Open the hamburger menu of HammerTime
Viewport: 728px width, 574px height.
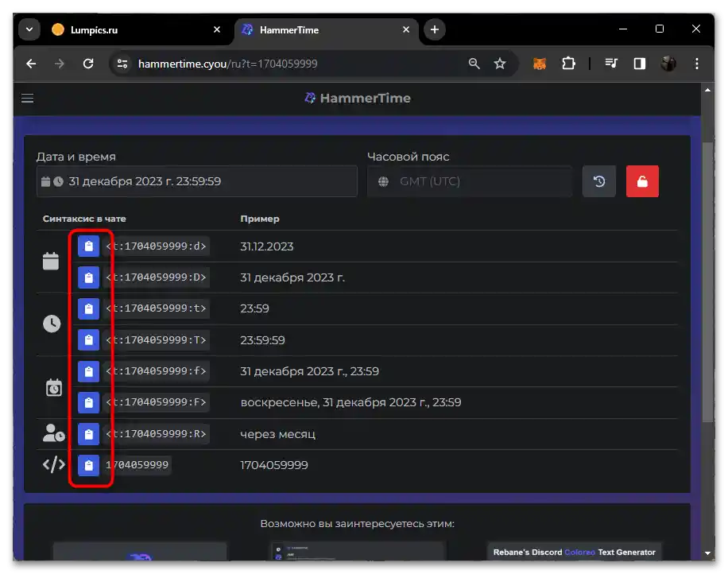tap(28, 99)
